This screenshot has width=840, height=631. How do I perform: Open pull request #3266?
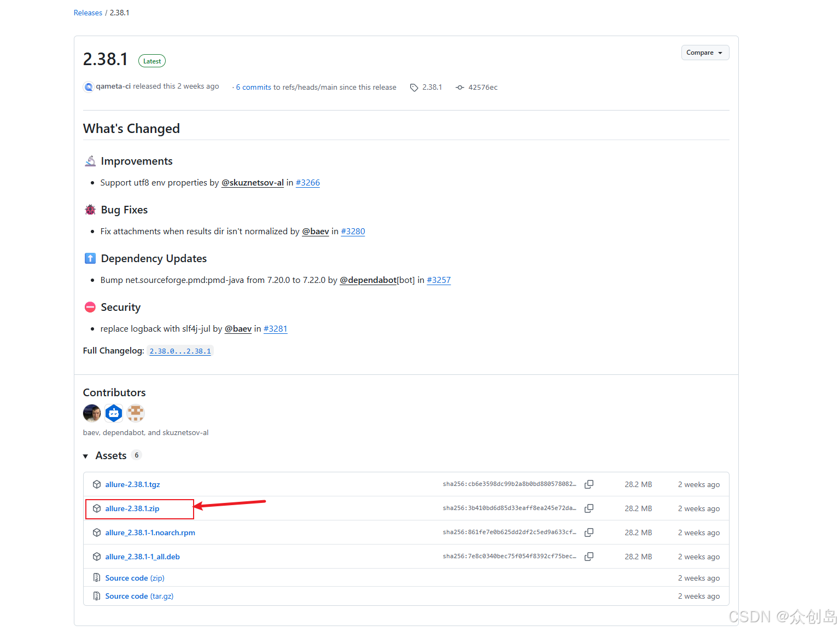point(308,183)
